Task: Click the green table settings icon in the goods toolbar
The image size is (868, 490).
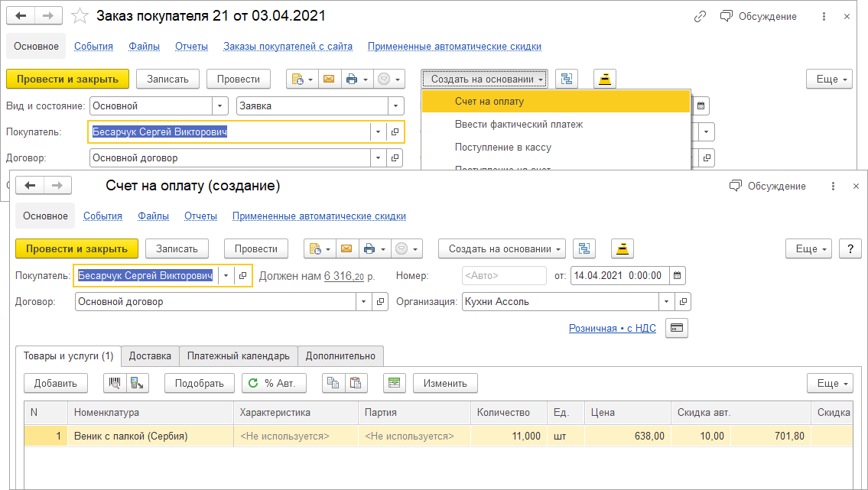Action: click(394, 383)
